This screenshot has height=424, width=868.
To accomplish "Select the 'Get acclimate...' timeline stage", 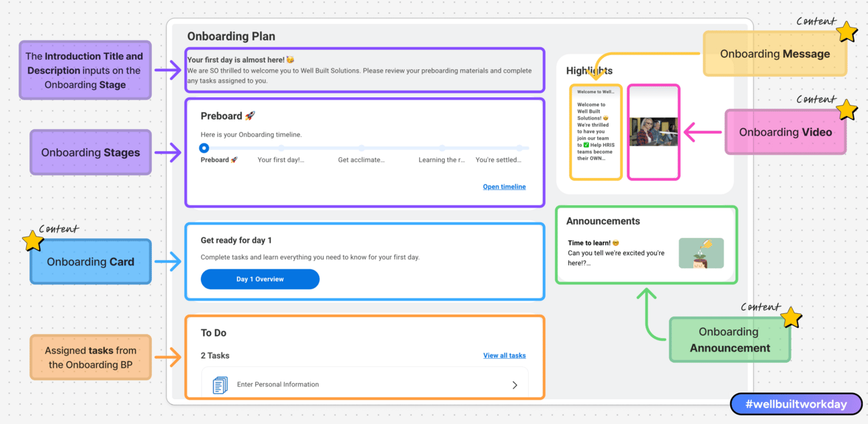I will click(361, 160).
